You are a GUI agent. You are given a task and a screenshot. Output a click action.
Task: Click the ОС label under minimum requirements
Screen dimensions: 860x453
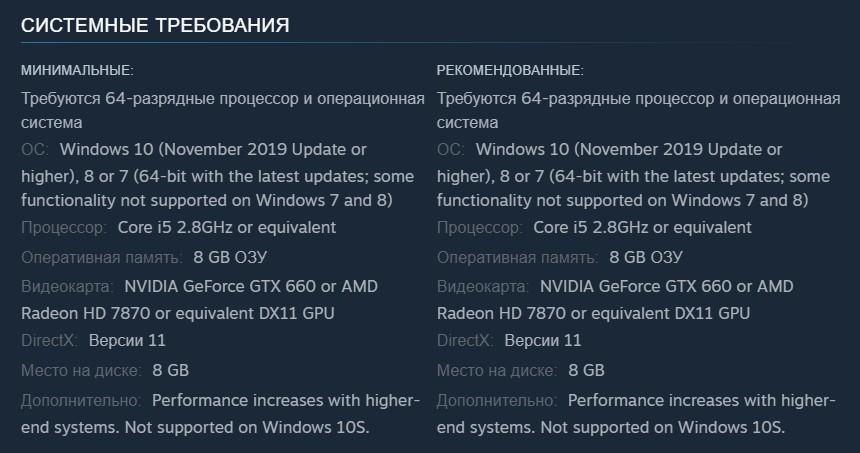pos(34,150)
